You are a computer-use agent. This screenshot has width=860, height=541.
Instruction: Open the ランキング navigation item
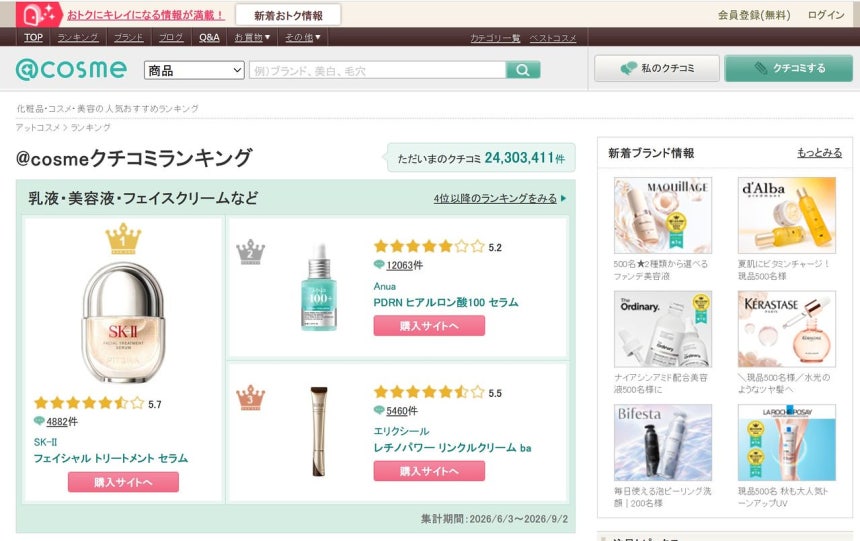tap(78, 37)
